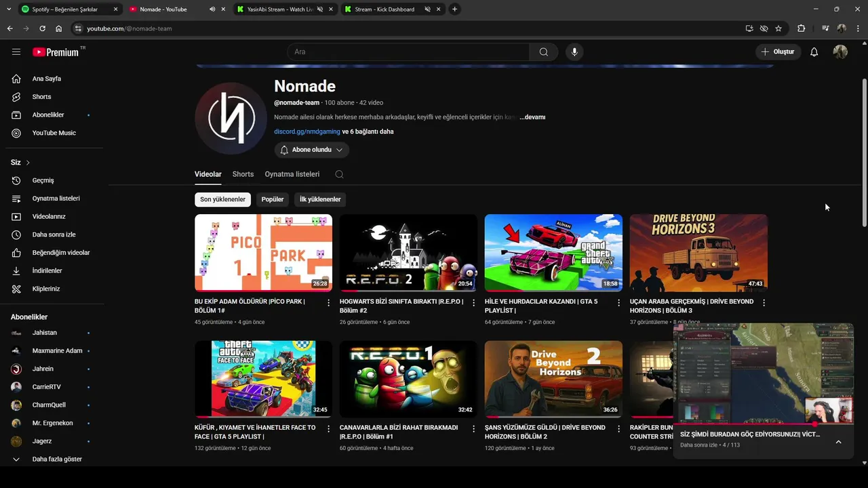
Task: Mute the Nomade - YouTube tab audio
Action: tap(212, 9)
